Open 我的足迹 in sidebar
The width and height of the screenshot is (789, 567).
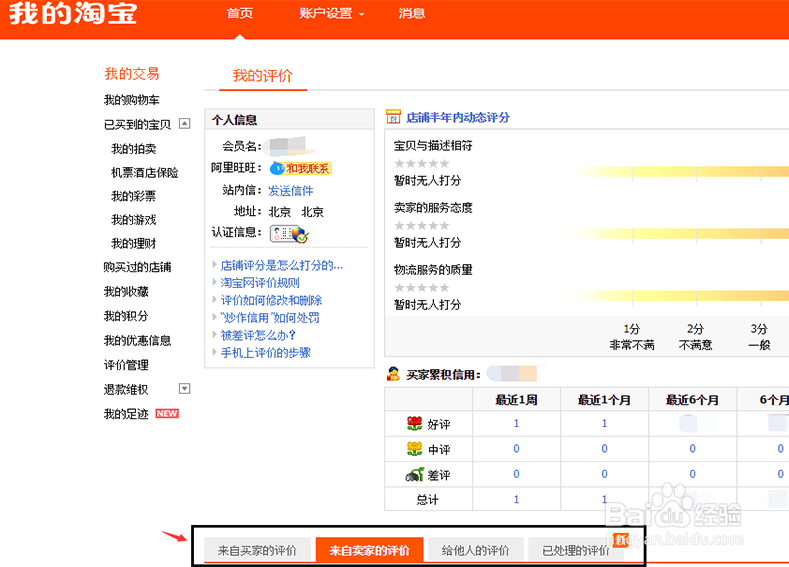coord(126,414)
